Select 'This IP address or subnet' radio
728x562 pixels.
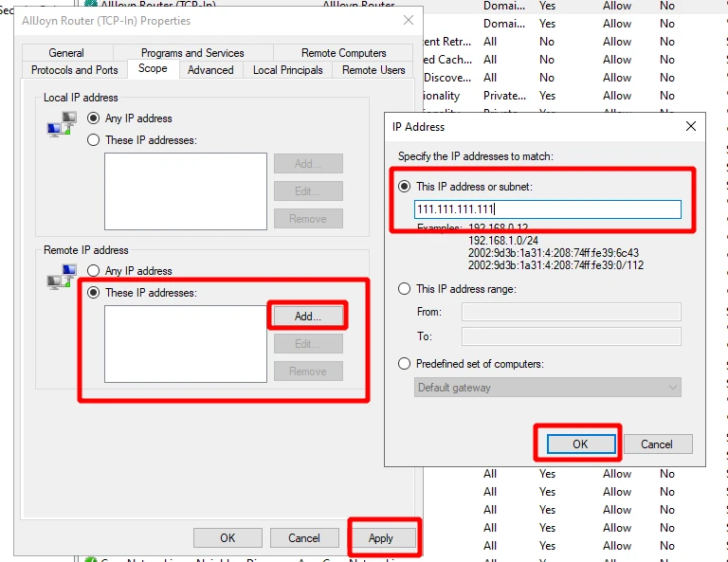(x=405, y=187)
